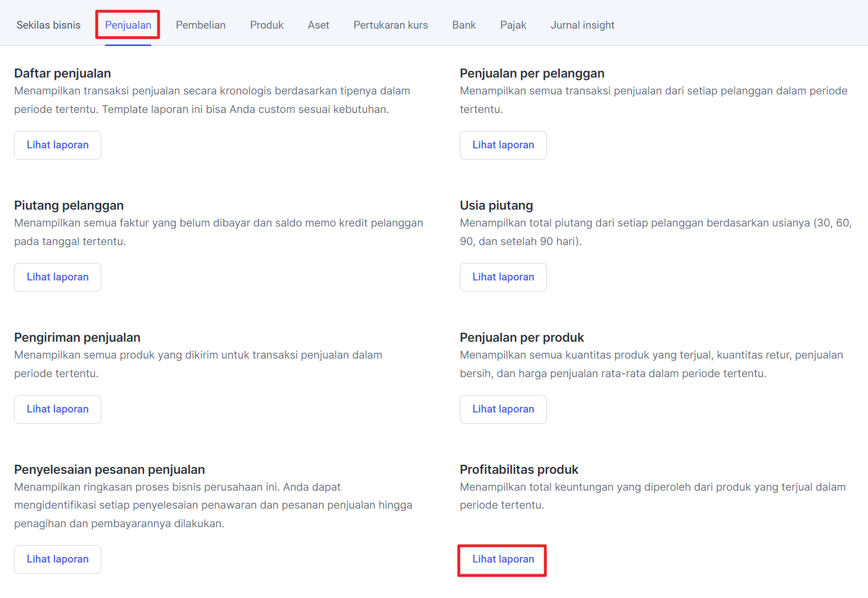Select the Bank tab
868x598 pixels.
pyautogui.click(x=464, y=25)
